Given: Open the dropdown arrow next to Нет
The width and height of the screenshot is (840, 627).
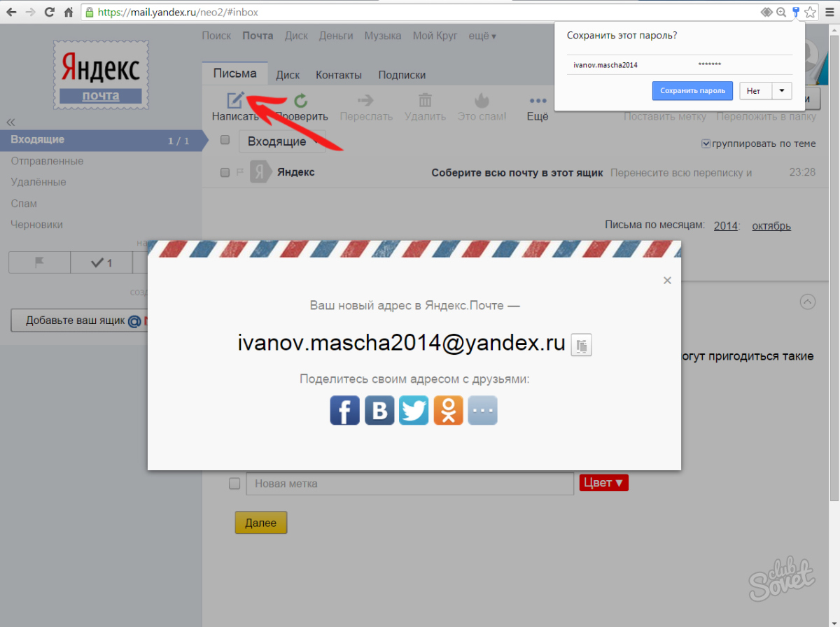Looking at the screenshot, I should (x=782, y=90).
